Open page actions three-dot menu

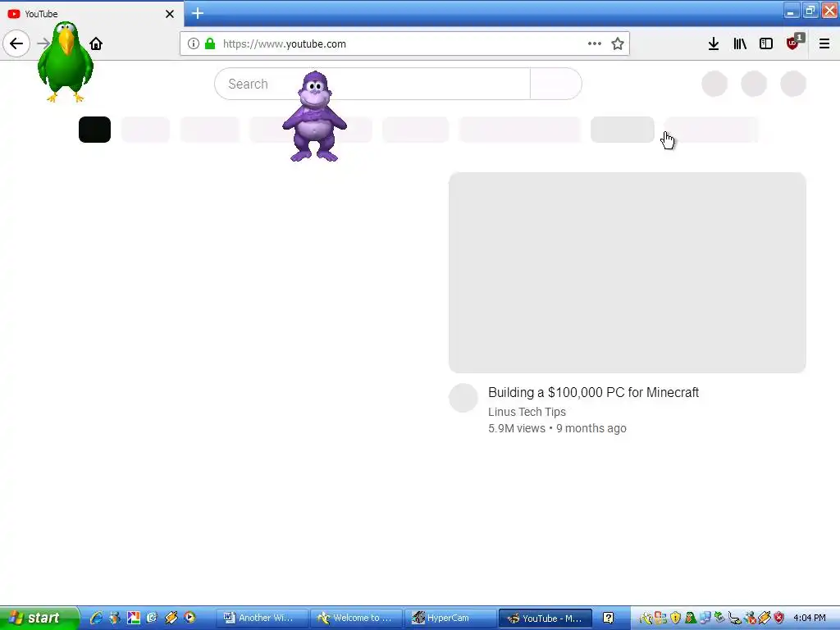click(x=594, y=43)
